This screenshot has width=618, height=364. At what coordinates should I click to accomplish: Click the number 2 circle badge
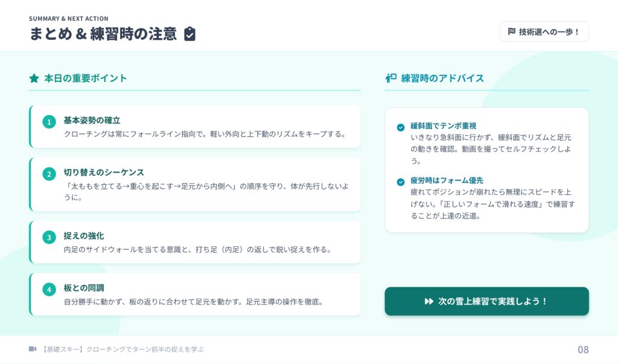click(49, 174)
